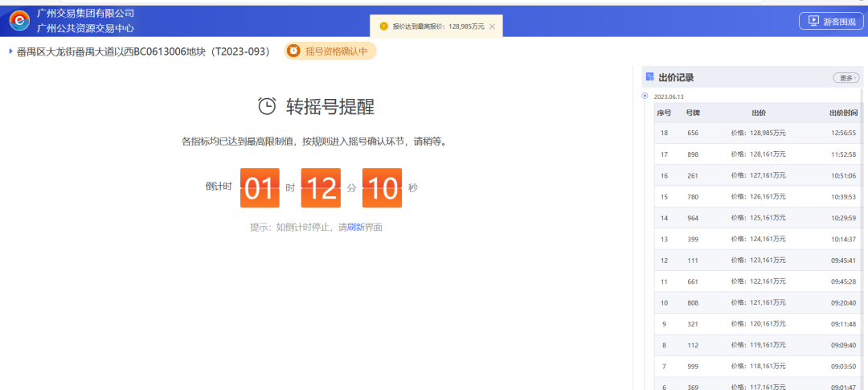868x390 pixels.
Task: Click the monitor icon in 游客围观 button
Action: pyautogui.click(x=813, y=21)
